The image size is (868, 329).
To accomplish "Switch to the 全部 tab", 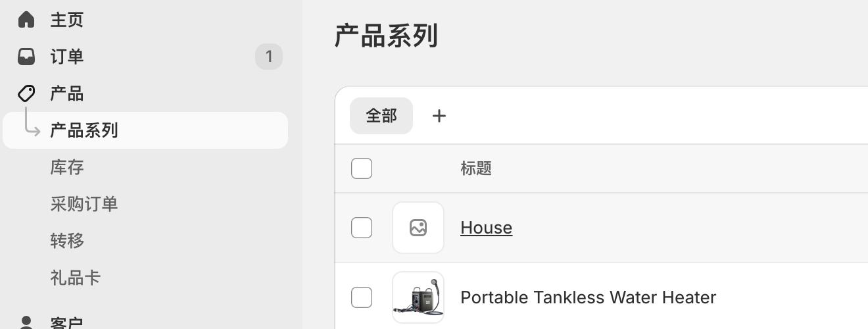I will (381, 116).
